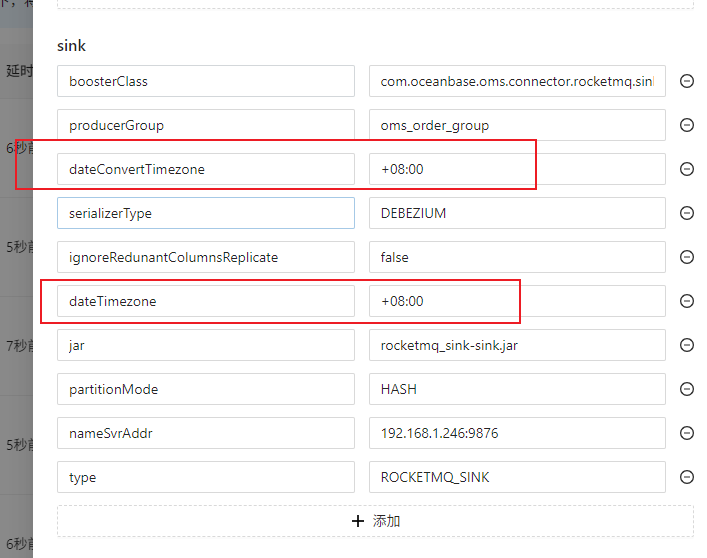The width and height of the screenshot is (707, 558).
Task: Click the 添加 add parameter button
Action: coord(375,521)
